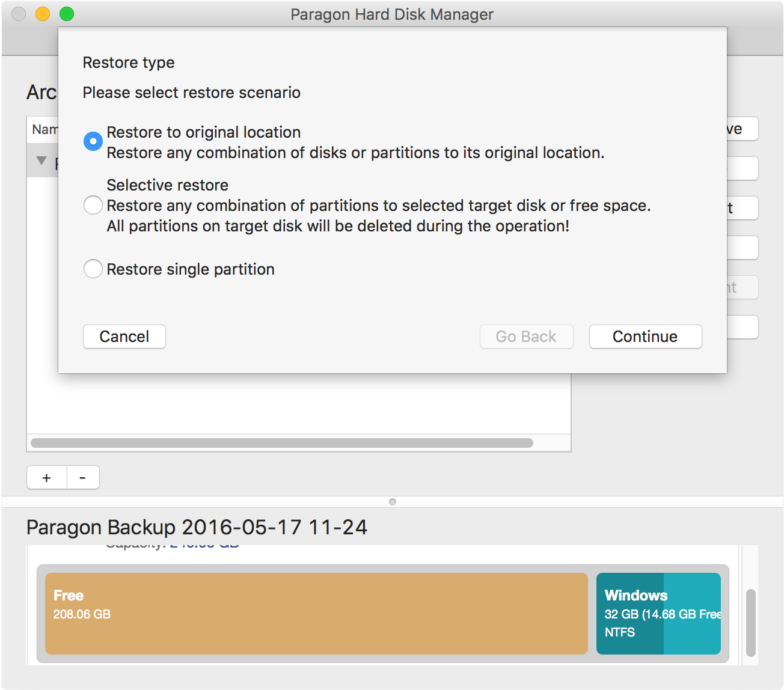The width and height of the screenshot is (784, 690).
Task: Minimize window using the yellow button
Action: [43, 14]
